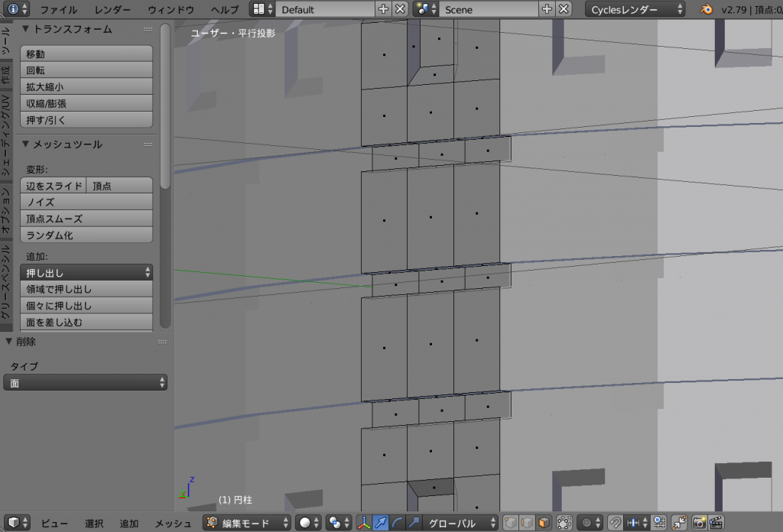Toggle limit selection to visible
783x532 pixels.
(x=564, y=524)
